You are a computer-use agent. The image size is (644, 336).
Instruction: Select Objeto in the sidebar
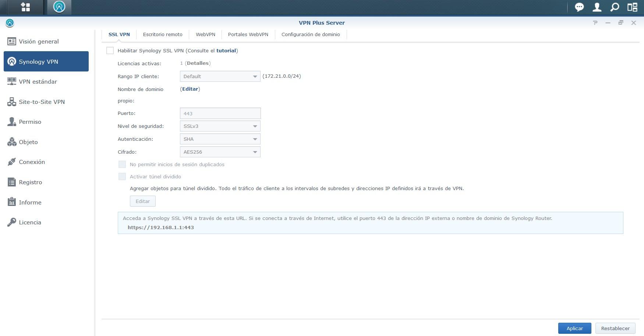point(46,142)
